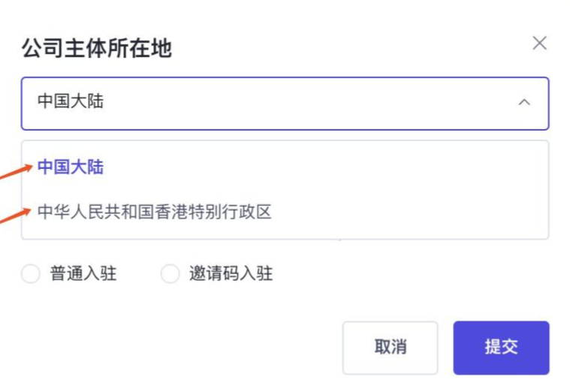Screen dimensions: 570x392
Task: Collapse dropdown using the chevron-up arrow
Action: (524, 102)
